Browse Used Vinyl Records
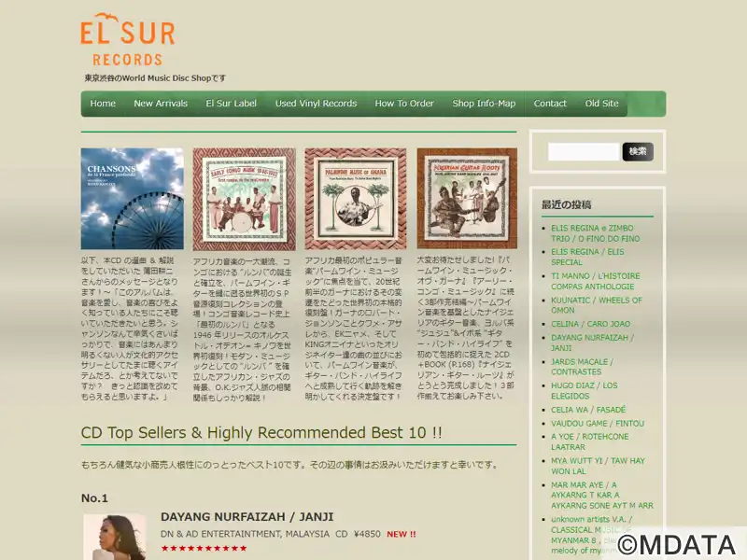Screen dimensions: 747x560 [316, 104]
